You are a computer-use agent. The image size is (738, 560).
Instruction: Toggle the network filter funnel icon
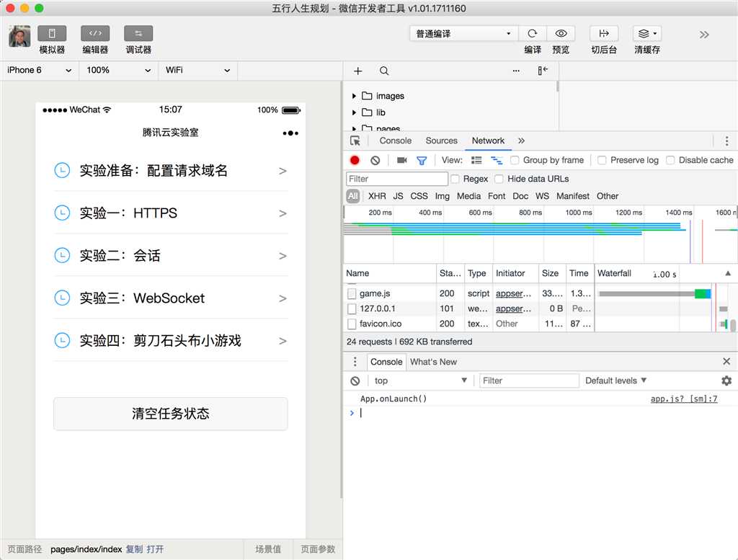tap(422, 161)
